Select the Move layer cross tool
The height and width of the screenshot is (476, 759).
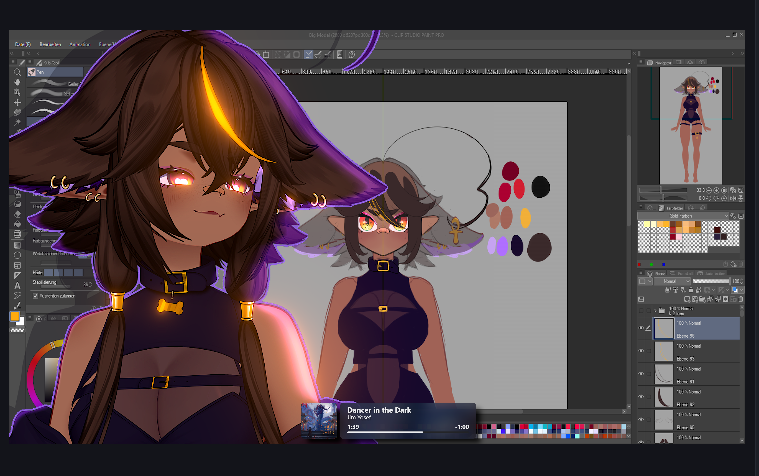[x=17, y=103]
